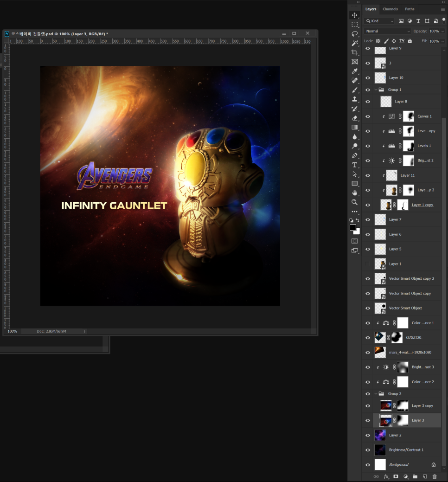This screenshot has width=448, height=482.
Task: Toggle Quick Mask mode icon
Action: pos(355,241)
